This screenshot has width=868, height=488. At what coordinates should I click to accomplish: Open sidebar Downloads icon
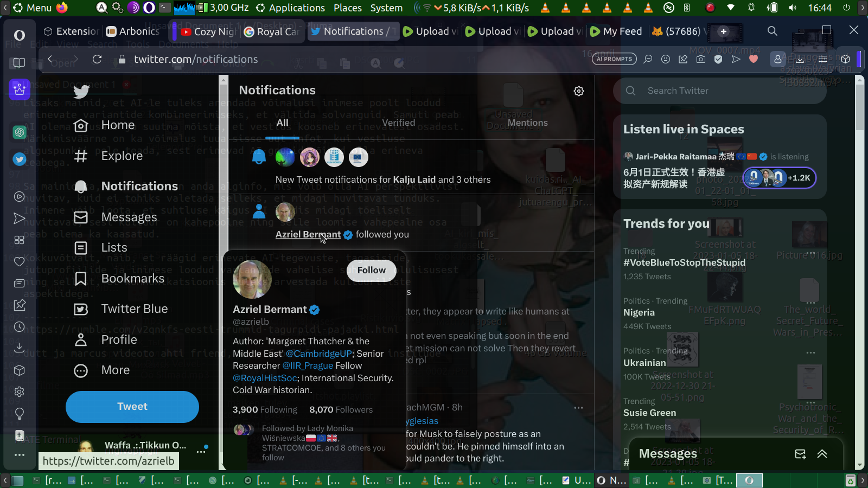click(20, 348)
